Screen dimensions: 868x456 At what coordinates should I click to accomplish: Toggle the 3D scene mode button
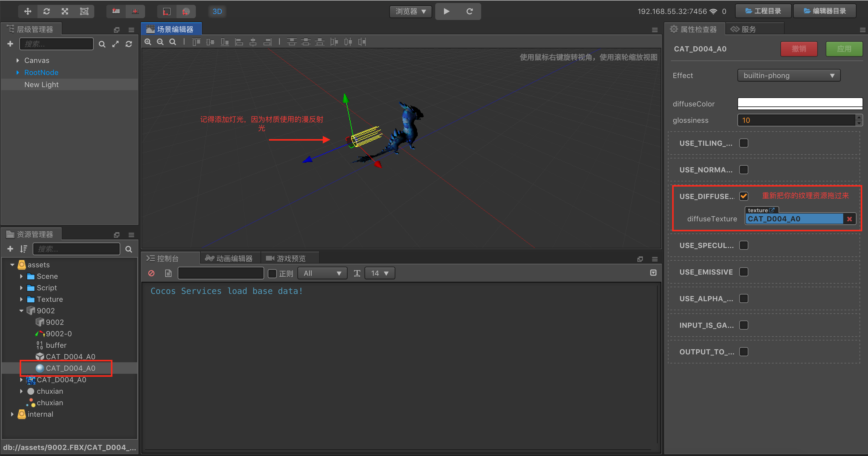pos(217,11)
